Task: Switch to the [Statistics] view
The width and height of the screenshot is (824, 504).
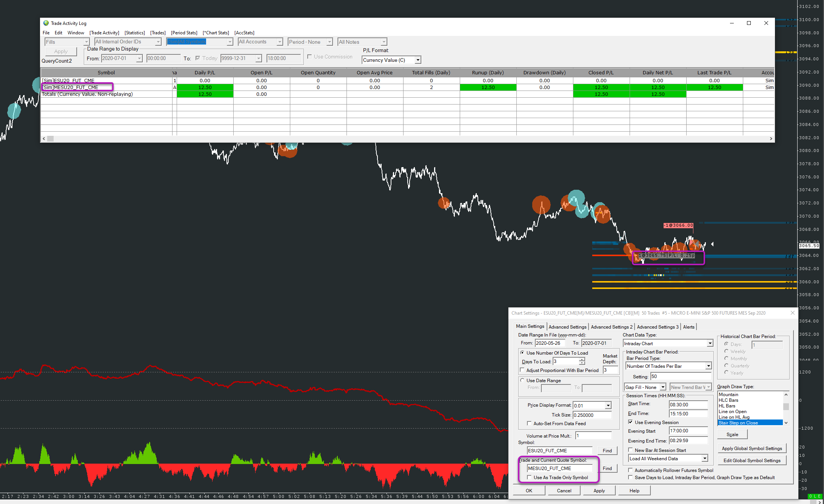Action: point(135,33)
